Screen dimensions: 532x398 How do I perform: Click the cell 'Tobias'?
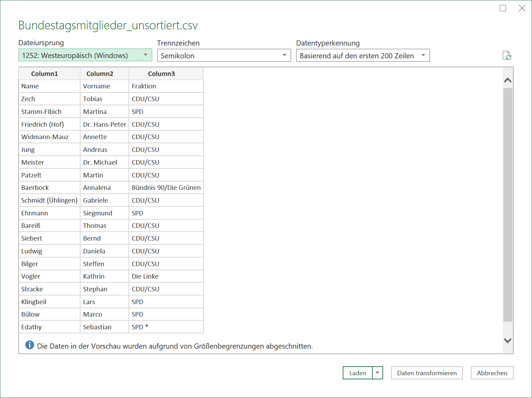(x=104, y=99)
